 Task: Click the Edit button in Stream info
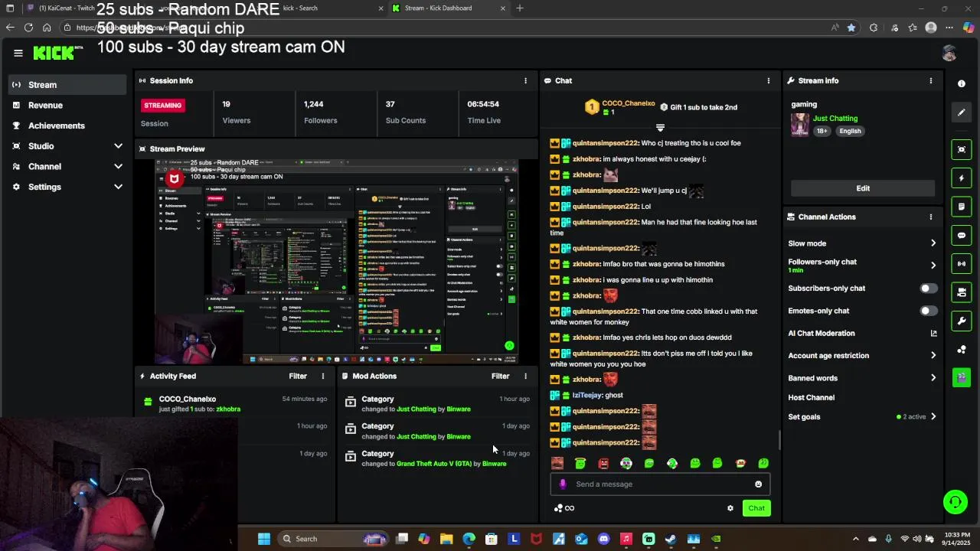[x=863, y=188]
